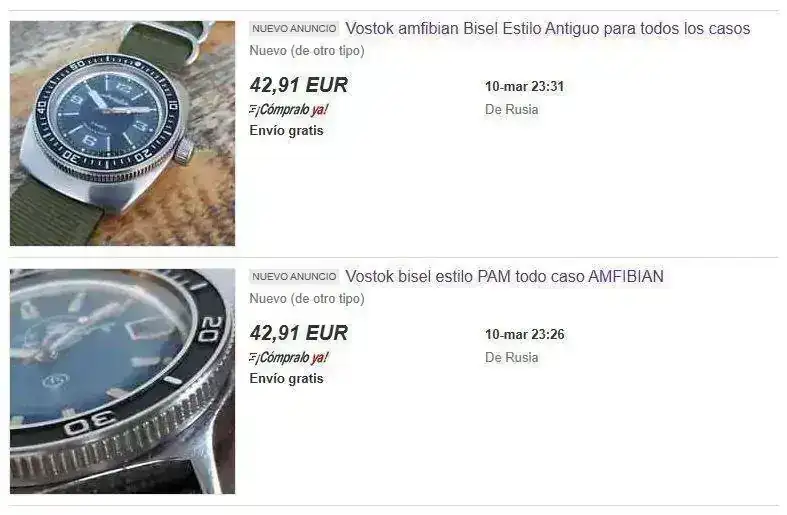Screen dimensions: 787x515
Task: Open 'Vostok amfibian Bisel Estilo Antiguo' listing title
Action: [x=548, y=29]
